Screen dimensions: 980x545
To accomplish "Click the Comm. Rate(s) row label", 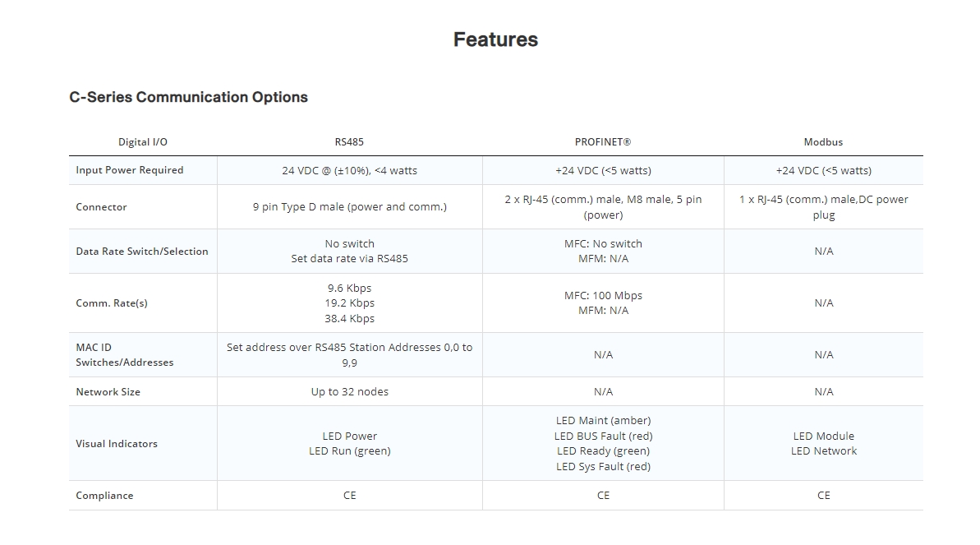I will pyautogui.click(x=112, y=303).
